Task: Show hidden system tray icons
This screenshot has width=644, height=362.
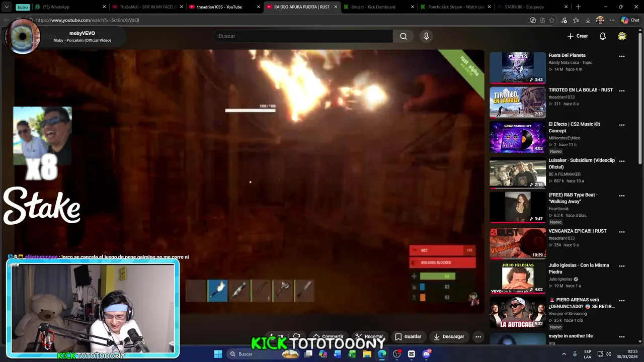Action: (x=563, y=354)
